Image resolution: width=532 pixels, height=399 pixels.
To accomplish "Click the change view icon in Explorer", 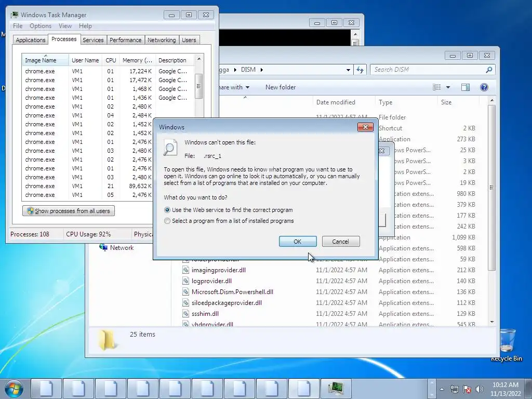I will [437, 87].
